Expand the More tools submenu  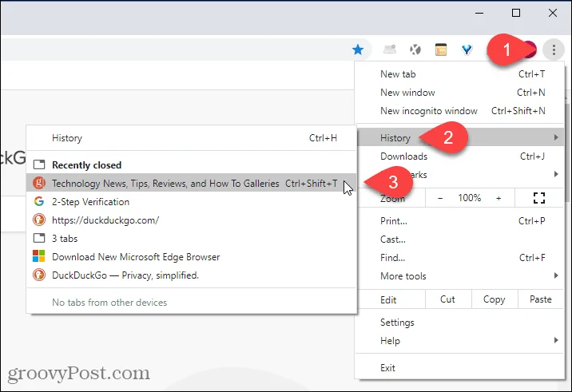[x=460, y=276]
